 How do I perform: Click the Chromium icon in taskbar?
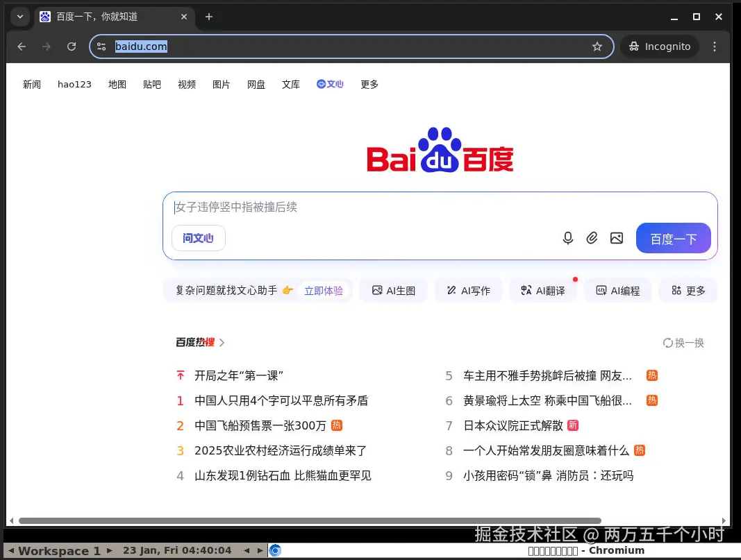click(x=275, y=550)
